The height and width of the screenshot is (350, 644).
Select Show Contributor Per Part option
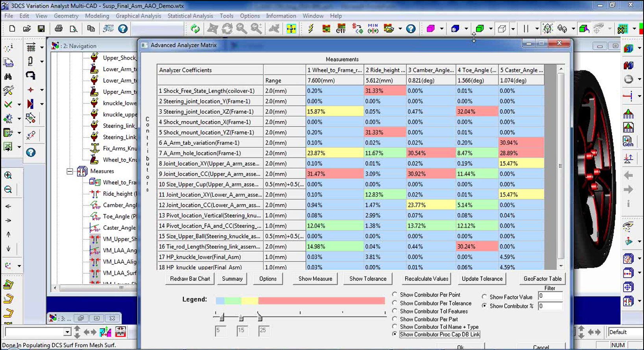pos(395,319)
